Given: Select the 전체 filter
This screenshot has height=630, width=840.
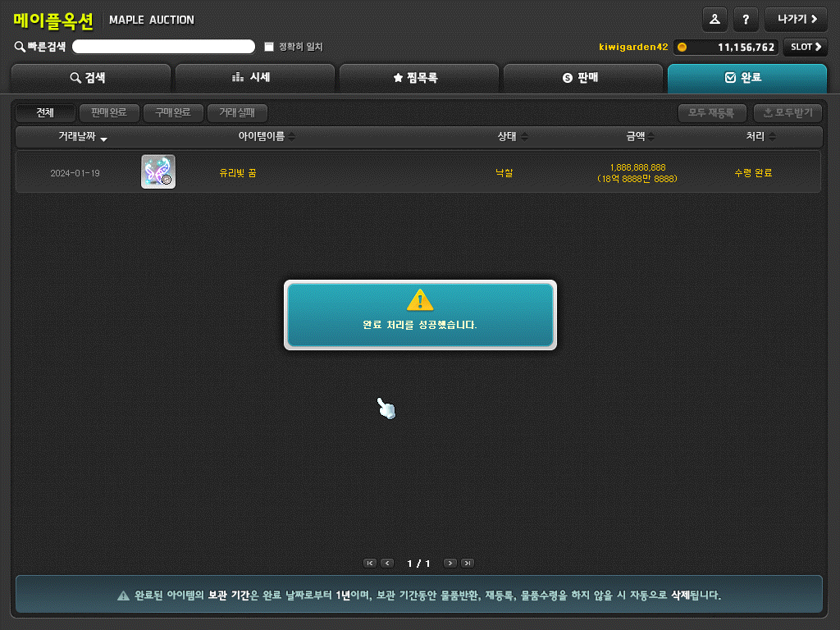Looking at the screenshot, I should (x=45, y=113).
